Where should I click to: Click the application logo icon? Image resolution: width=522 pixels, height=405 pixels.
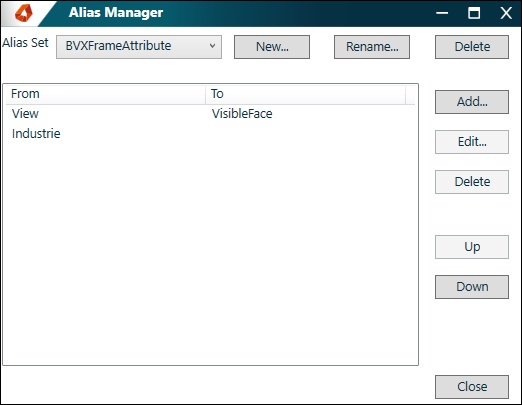(x=24, y=13)
